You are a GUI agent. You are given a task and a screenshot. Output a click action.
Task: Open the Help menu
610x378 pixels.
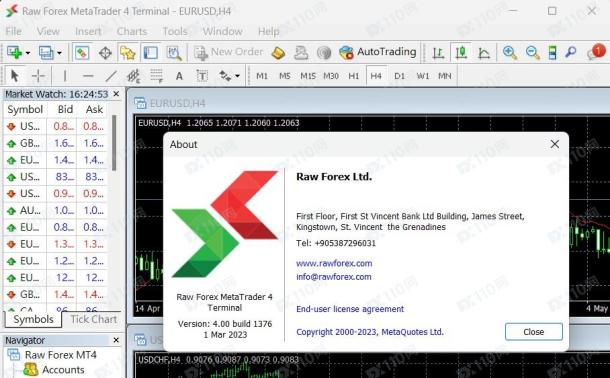pyautogui.click(x=268, y=31)
